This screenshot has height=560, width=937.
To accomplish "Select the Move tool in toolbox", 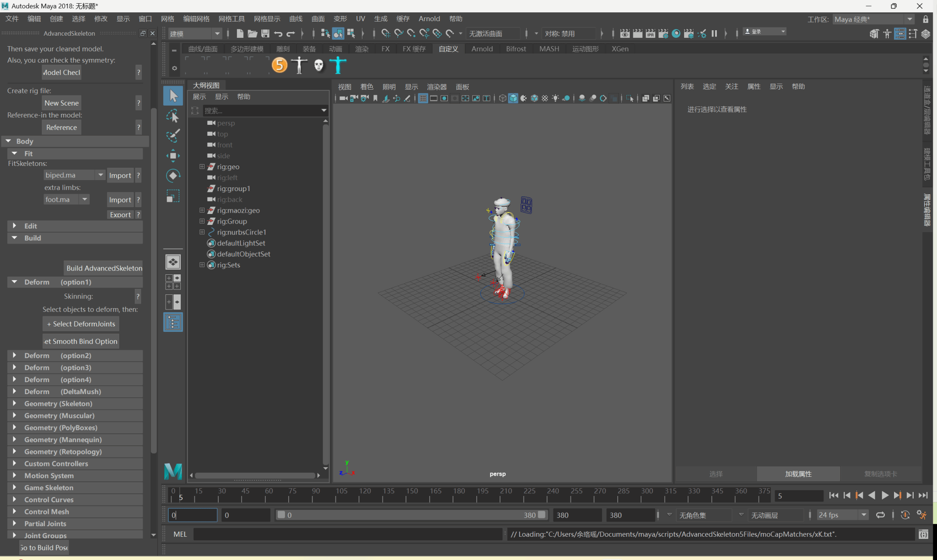I will 173,155.
